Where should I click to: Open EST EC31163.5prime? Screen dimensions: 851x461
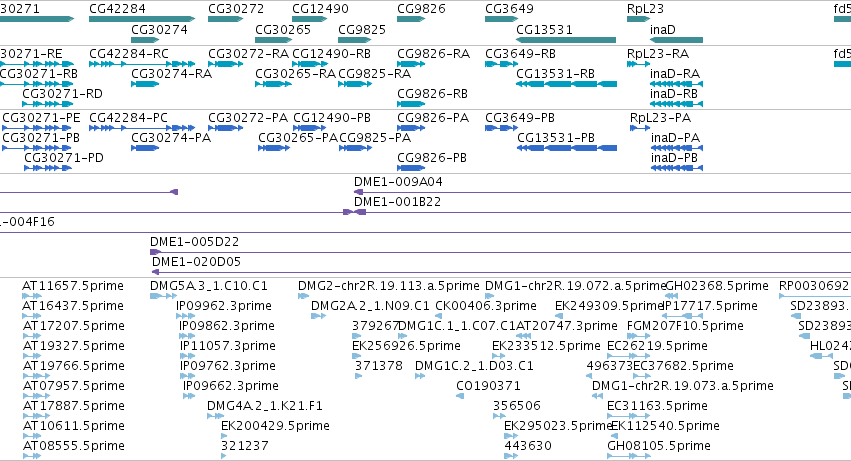pyautogui.click(x=657, y=406)
